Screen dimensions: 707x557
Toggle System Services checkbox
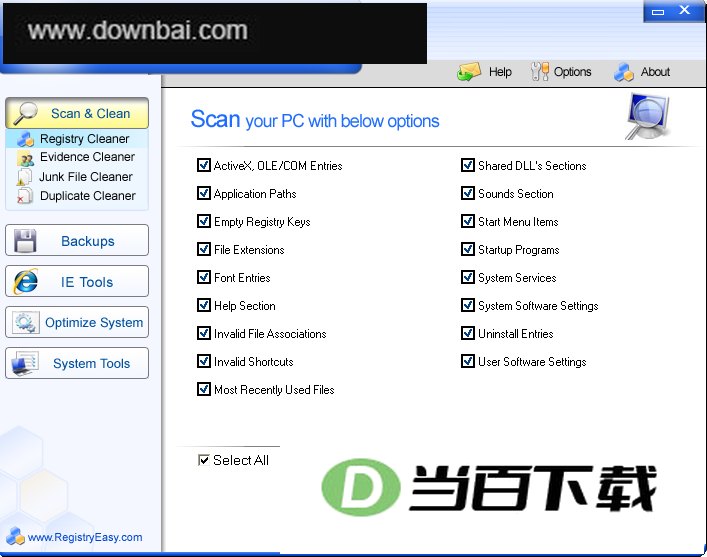coord(468,277)
